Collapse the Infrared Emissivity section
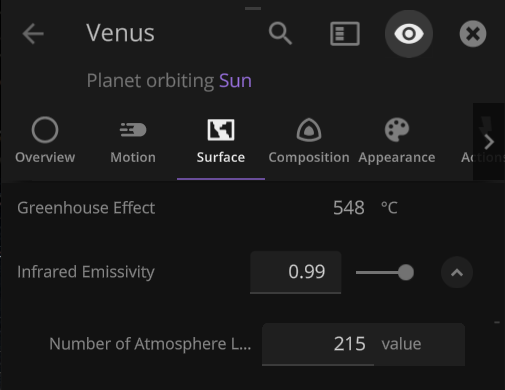The height and width of the screenshot is (390, 505). click(457, 272)
